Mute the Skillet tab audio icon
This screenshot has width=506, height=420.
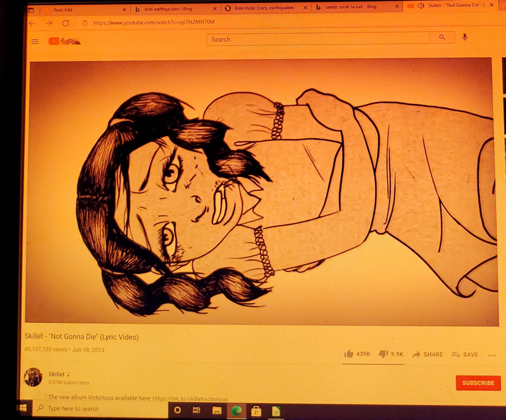click(x=421, y=5)
